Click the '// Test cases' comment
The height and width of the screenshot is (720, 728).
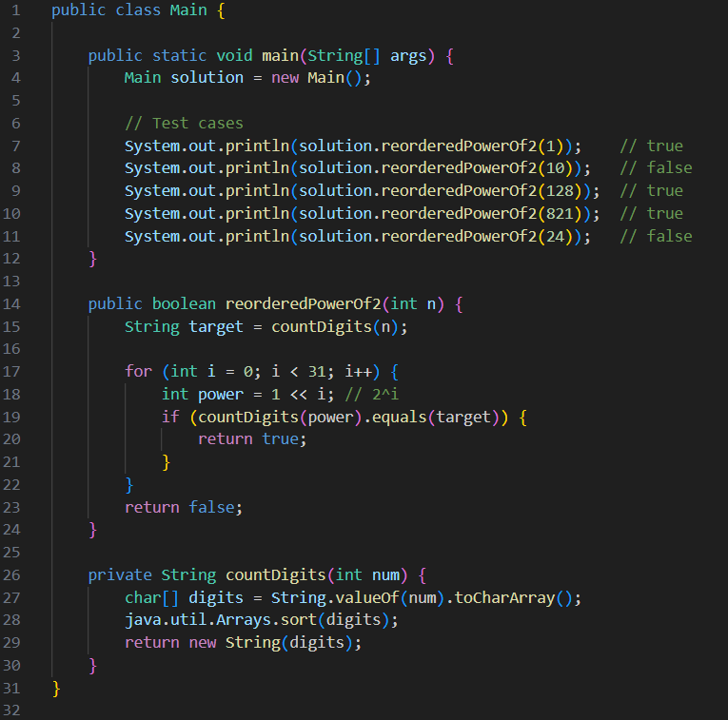[x=184, y=124]
